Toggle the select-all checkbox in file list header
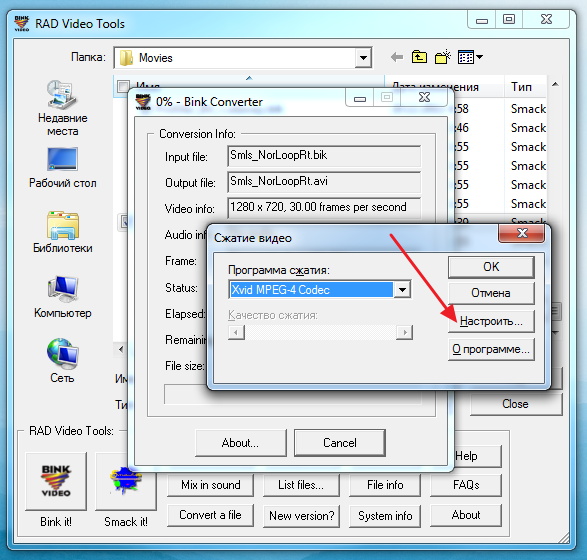587x560 pixels. click(x=123, y=86)
